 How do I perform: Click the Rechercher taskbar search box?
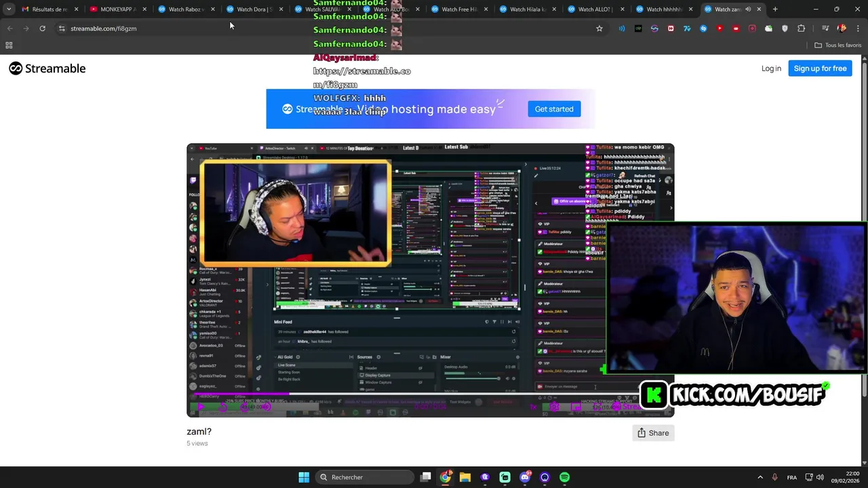pyautogui.click(x=365, y=477)
